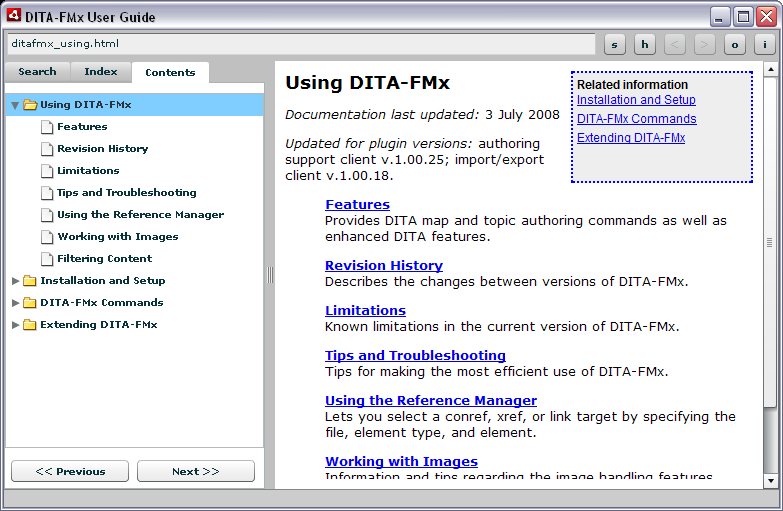Follow Using the Reference Manager content link

pos(431,400)
